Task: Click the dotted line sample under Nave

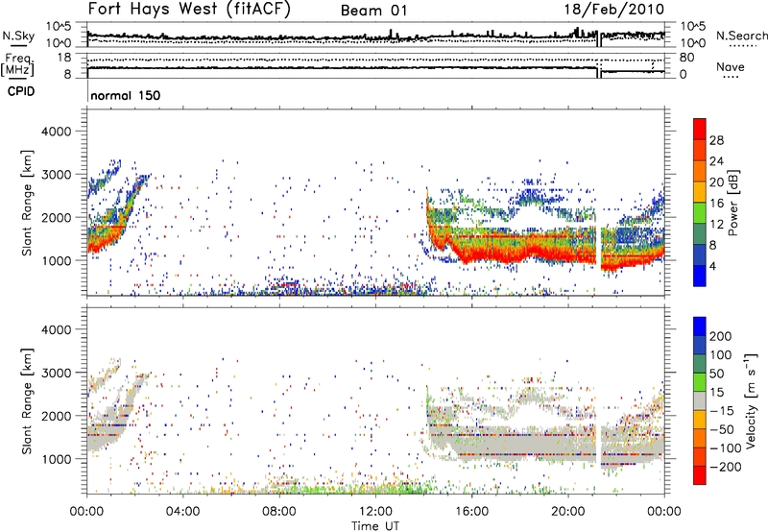Action: (x=731, y=78)
